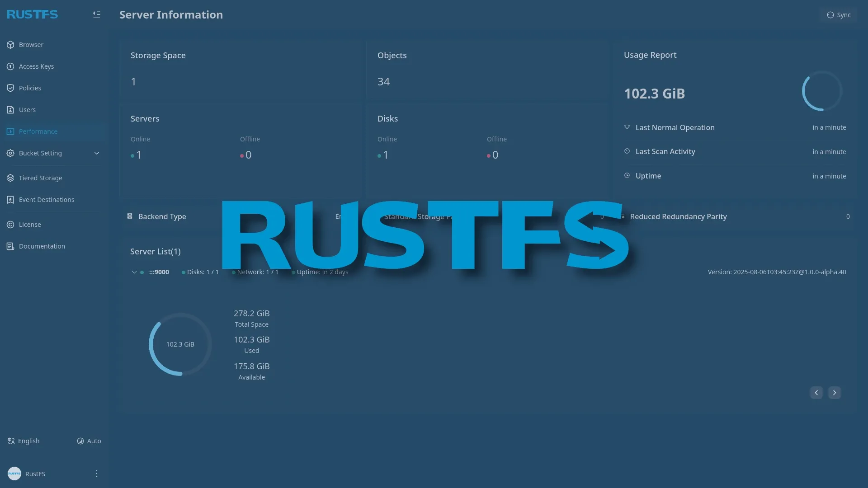The height and width of the screenshot is (488, 868).
Task: Click the Sync refresh icon
Action: pyautogui.click(x=830, y=15)
